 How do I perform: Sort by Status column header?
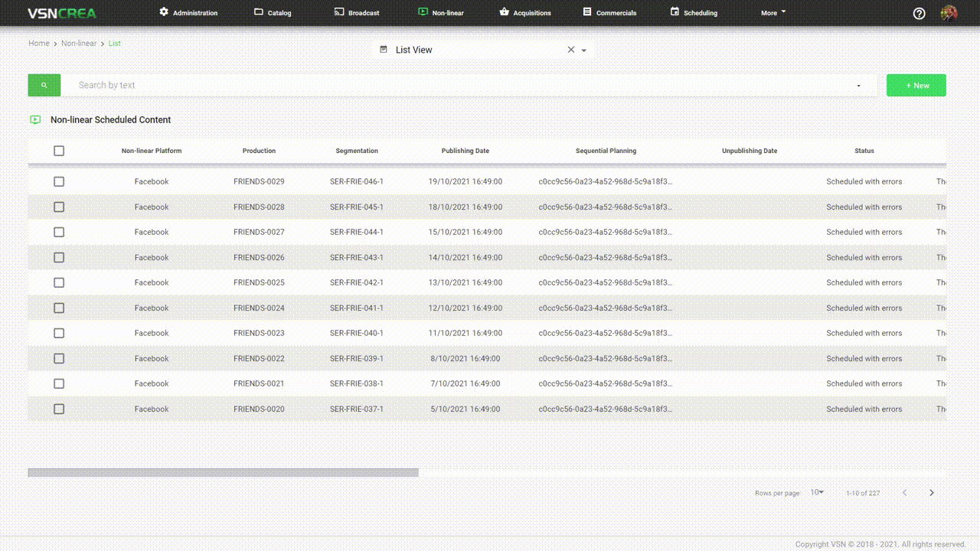tap(864, 151)
